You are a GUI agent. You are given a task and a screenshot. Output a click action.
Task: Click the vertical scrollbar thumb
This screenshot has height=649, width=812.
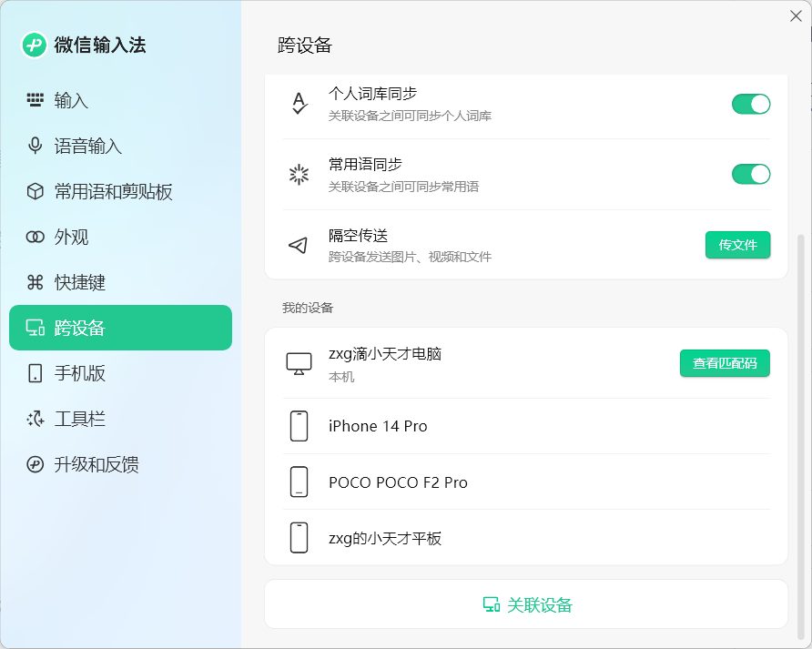[x=801, y=437]
